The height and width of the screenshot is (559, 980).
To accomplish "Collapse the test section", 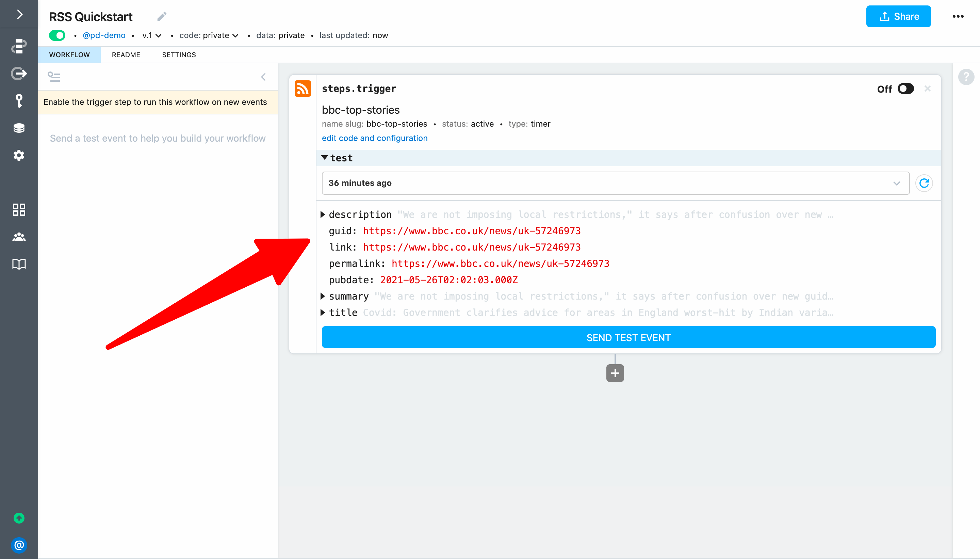I will 325,158.
